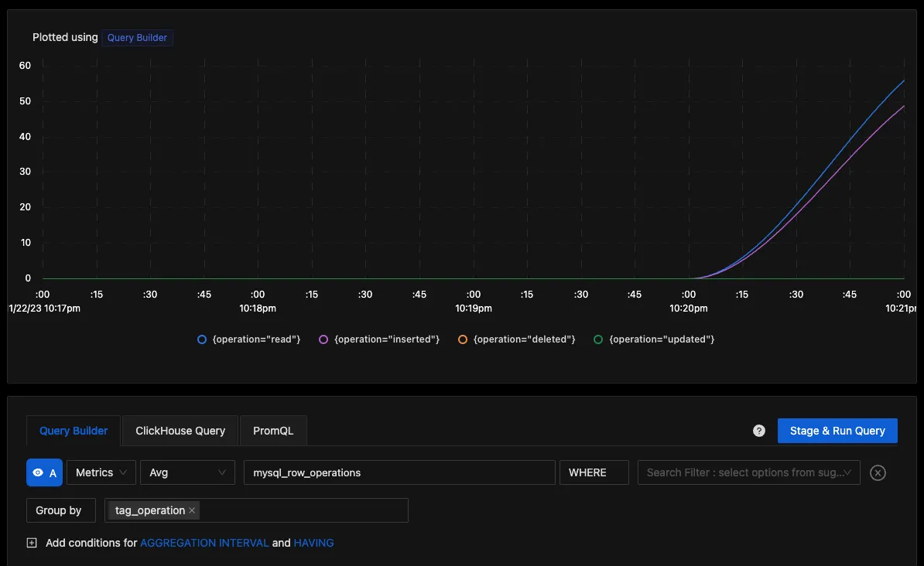The image size is (924, 566).
Task: Switch to the PromQL tab
Action: coord(273,431)
